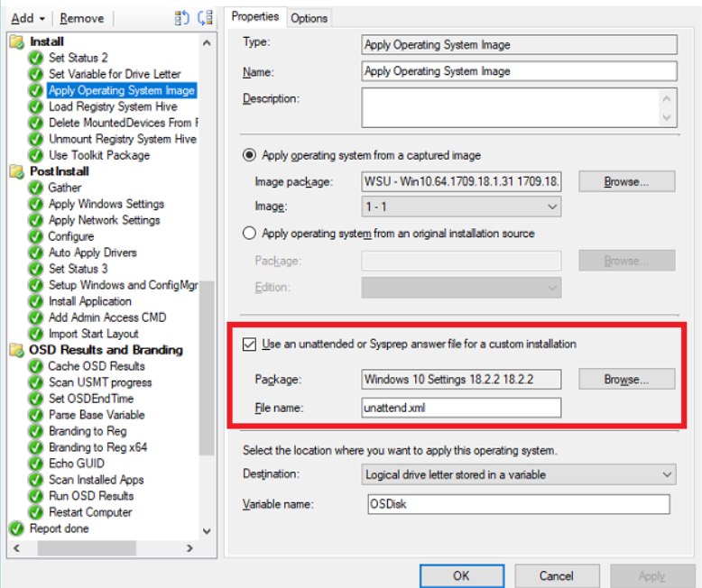This screenshot has height=588, width=702.
Task: Click green check icon beside Apply Windows Settings
Action: (35, 204)
